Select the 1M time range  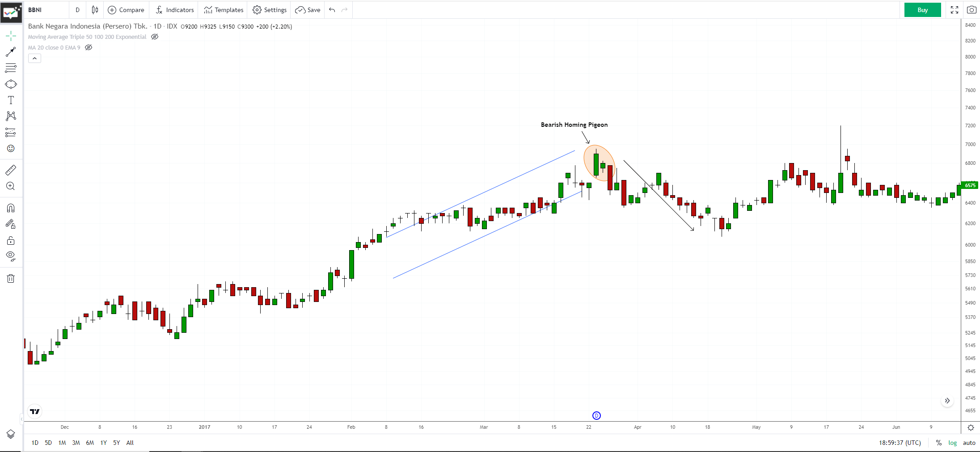tap(62, 443)
